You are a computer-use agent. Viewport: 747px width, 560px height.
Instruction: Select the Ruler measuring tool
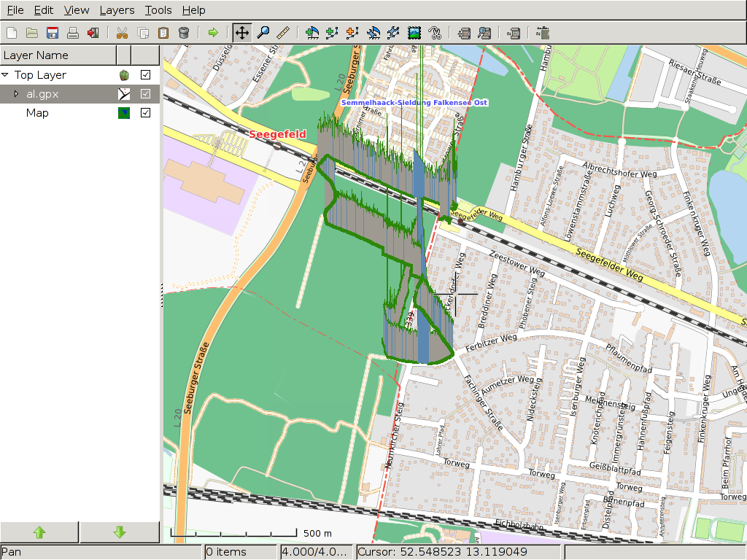coord(283,32)
